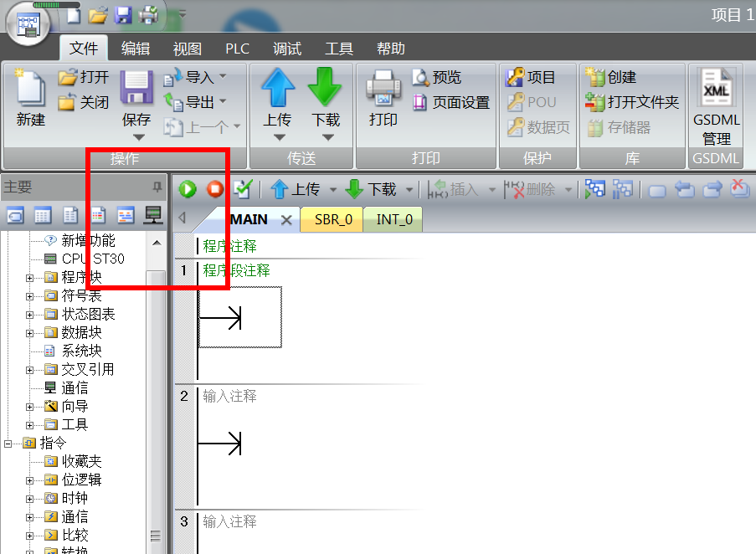Switch to the SBR_0 editor tab
The image size is (756, 554).
pyautogui.click(x=333, y=219)
